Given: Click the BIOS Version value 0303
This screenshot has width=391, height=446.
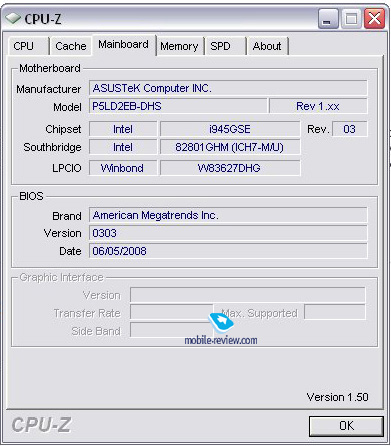Looking at the screenshot, I should click(x=228, y=233).
